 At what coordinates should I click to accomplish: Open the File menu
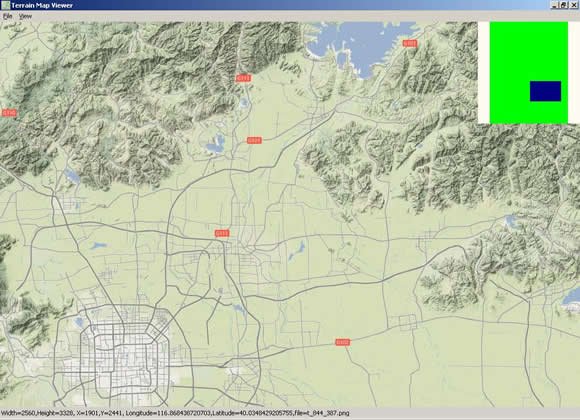point(7,16)
